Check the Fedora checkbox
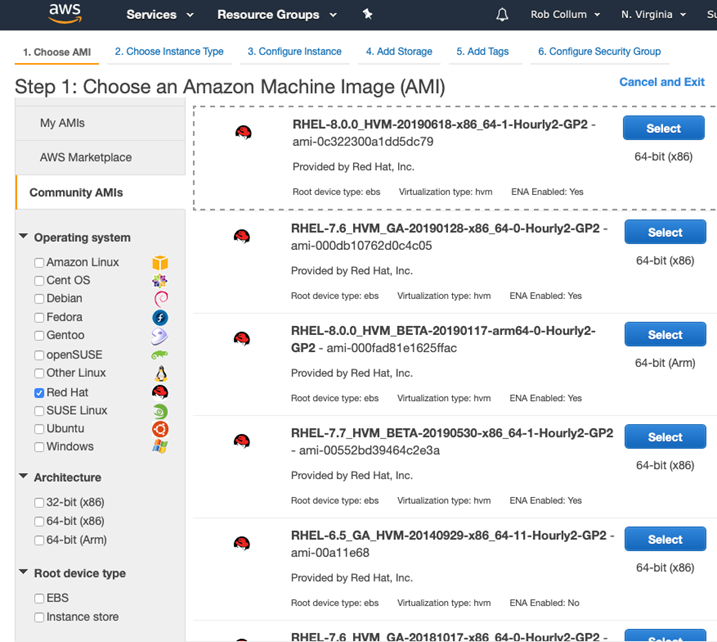Screen dimensions: 717x642 [x=39, y=317]
